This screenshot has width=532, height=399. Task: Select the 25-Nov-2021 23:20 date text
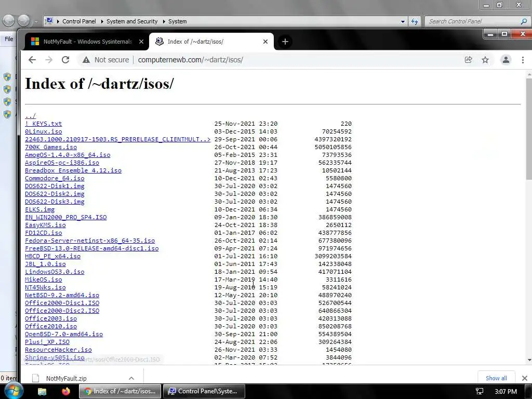coord(246,124)
